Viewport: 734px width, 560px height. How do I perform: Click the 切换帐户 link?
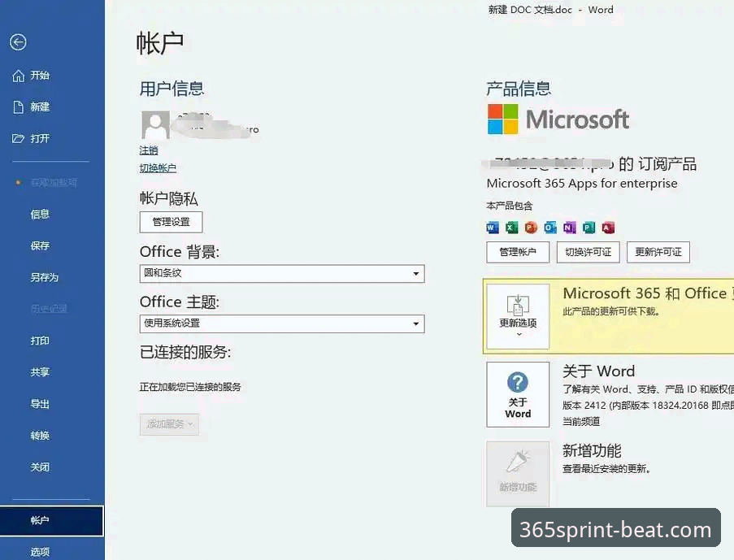coord(158,168)
